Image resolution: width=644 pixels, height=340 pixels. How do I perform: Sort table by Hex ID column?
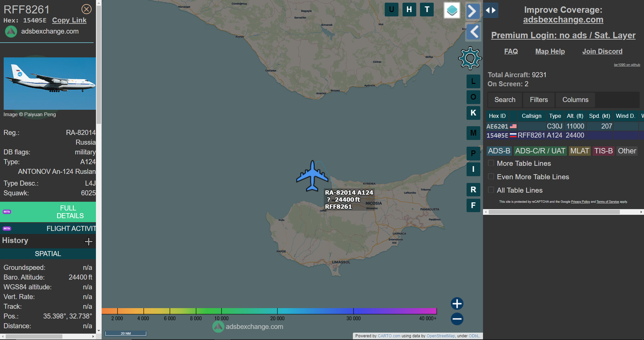pyautogui.click(x=497, y=116)
